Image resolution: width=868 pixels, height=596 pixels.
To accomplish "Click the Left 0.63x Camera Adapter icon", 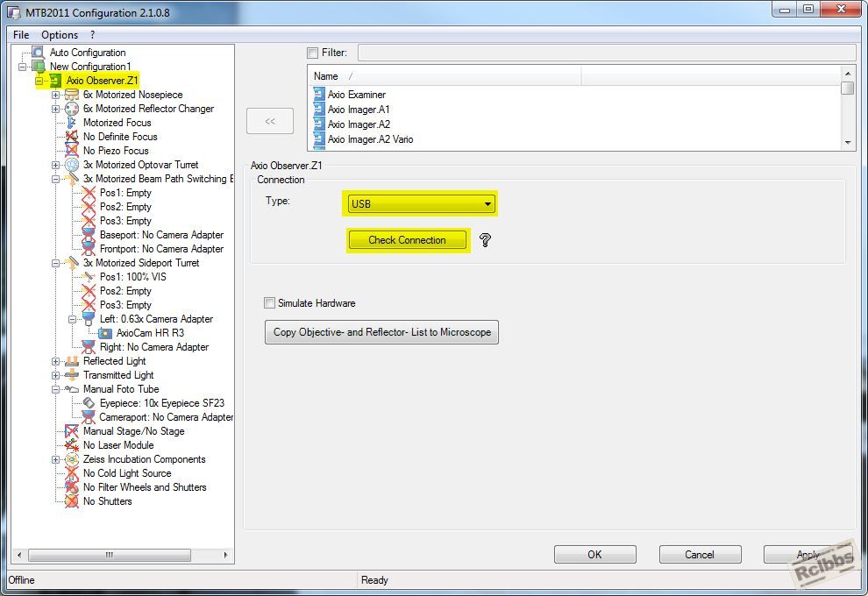I will [x=88, y=319].
